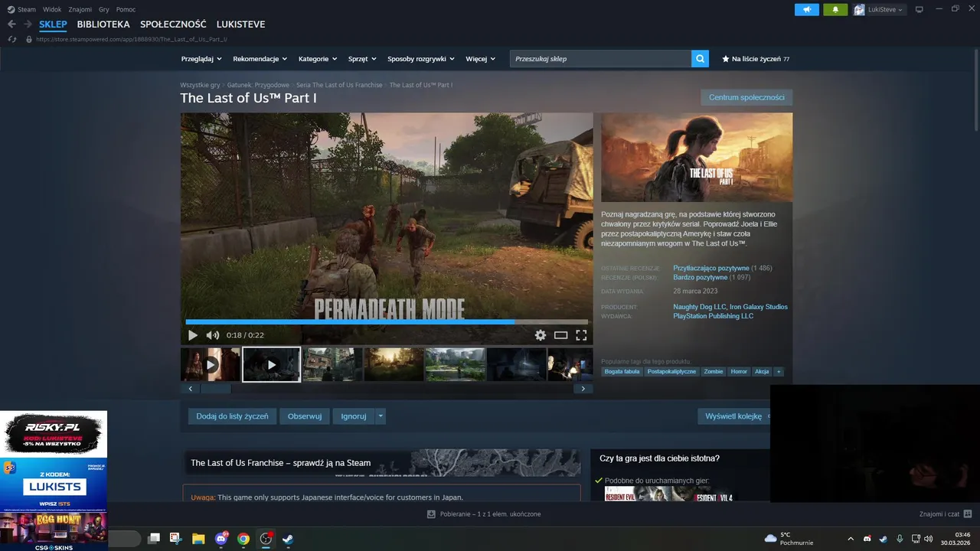The width and height of the screenshot is (980, 551).
Task: Reload the store page with the refresh icon
Action: coord(11,39)
